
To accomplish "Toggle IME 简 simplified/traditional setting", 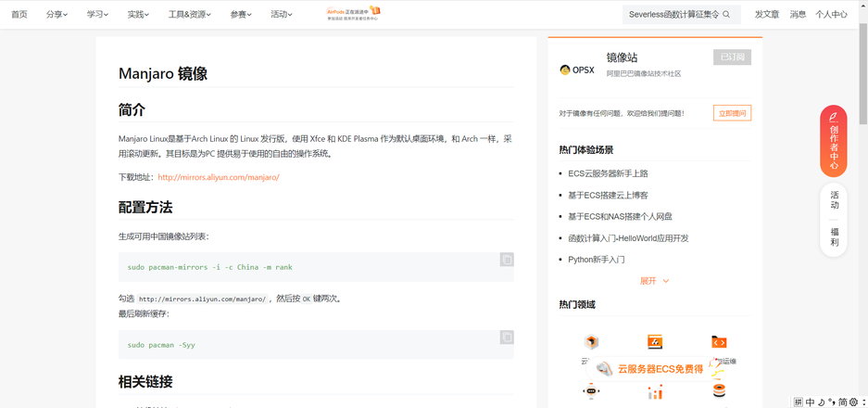I will tap(843, 402).
